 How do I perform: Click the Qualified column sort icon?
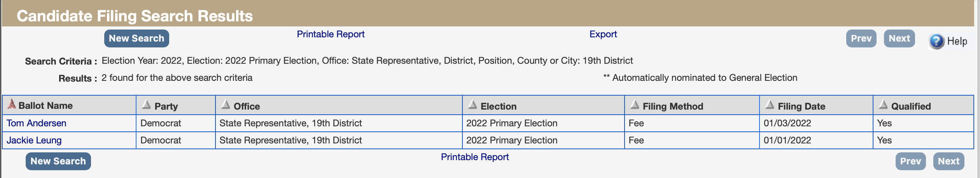pyautogui.click(x=883, y=104)
